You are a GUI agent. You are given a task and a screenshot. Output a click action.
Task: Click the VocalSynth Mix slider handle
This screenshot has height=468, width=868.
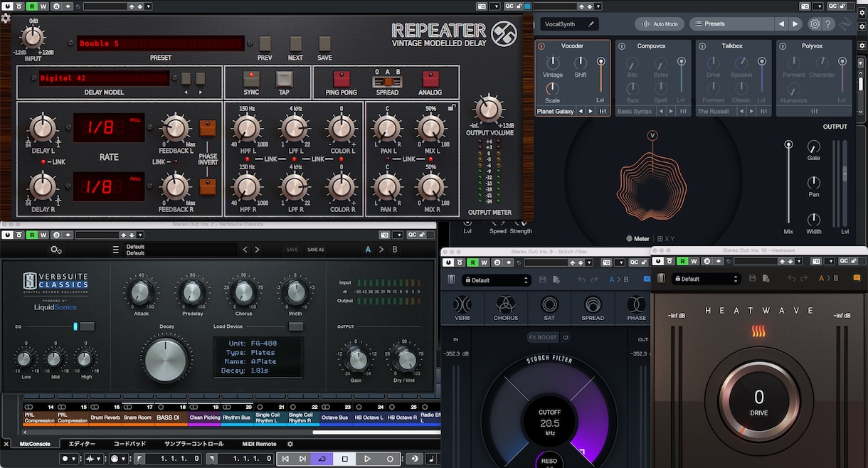pyautogui.click(x=788, y=144)
